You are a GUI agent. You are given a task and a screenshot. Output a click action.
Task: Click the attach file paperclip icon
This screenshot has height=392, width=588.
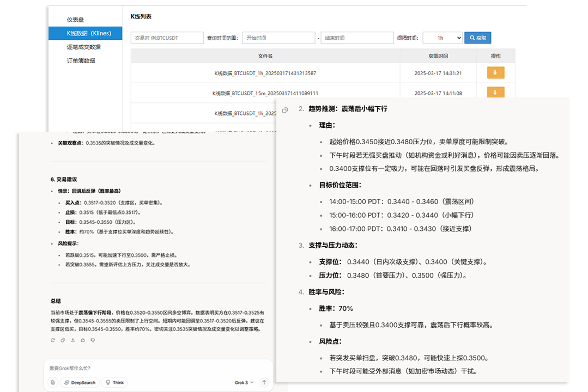(52, 383)
